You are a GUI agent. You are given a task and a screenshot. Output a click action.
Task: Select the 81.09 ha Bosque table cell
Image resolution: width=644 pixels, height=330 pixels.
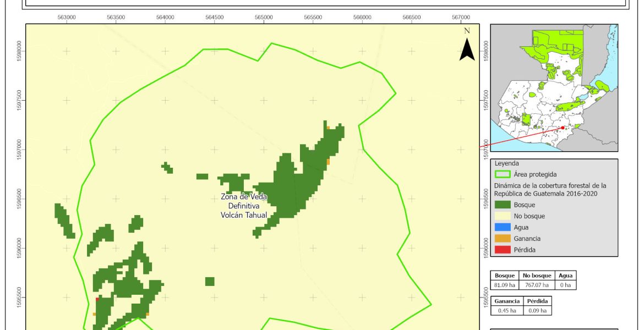(x=504, y=285)
